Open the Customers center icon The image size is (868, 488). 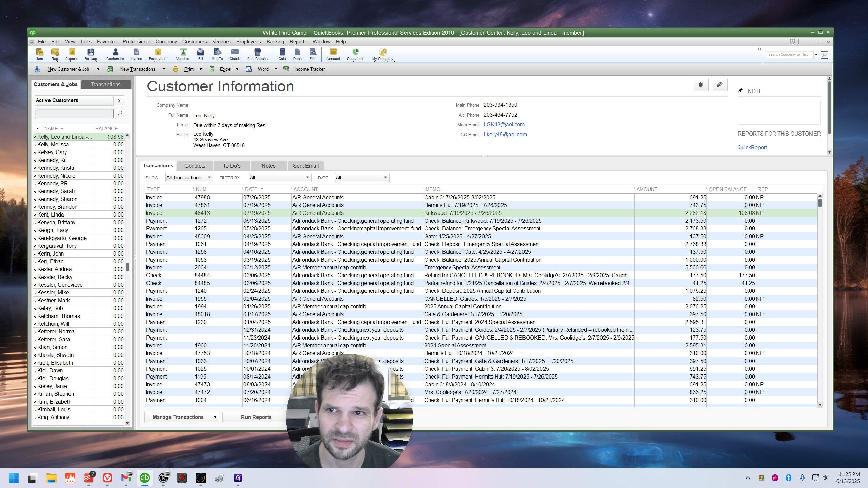click(x=115, y=54)
